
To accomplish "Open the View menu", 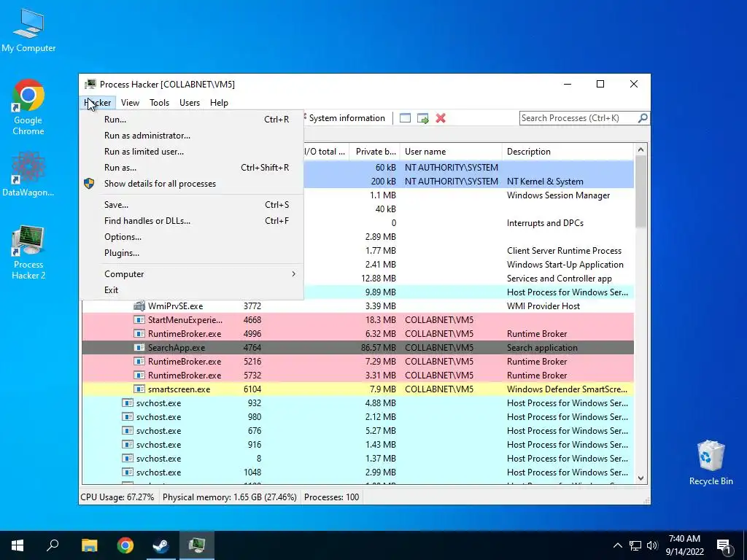I will pos(130,102).
